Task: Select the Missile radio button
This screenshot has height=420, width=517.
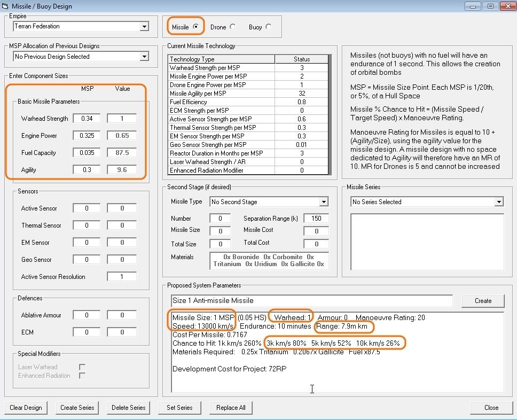Action: click(196, 27)
